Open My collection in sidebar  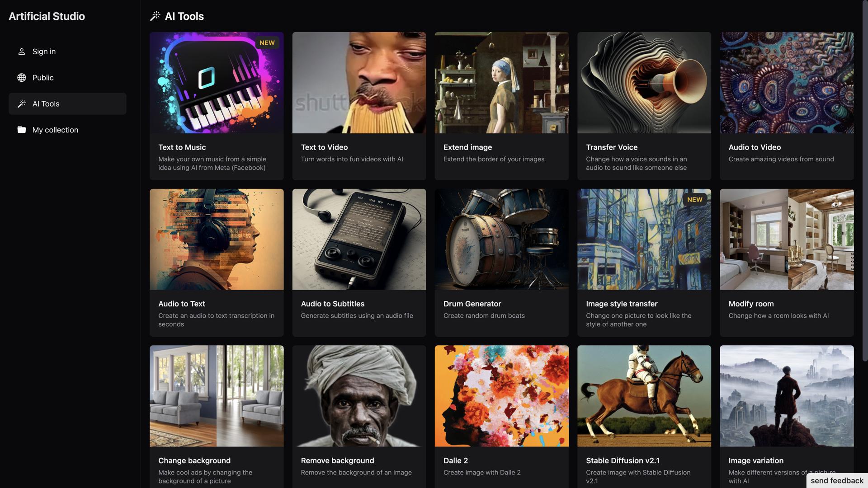tap(55, 130)
